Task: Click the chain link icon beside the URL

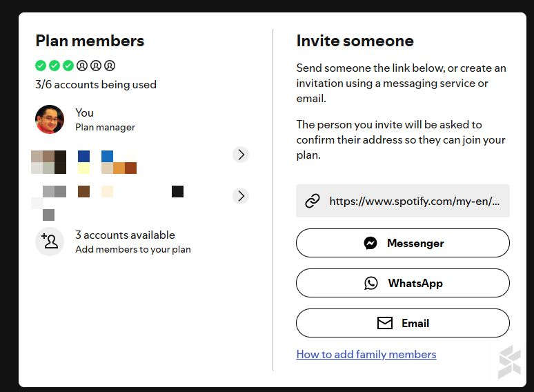Action: pos(313,201)
